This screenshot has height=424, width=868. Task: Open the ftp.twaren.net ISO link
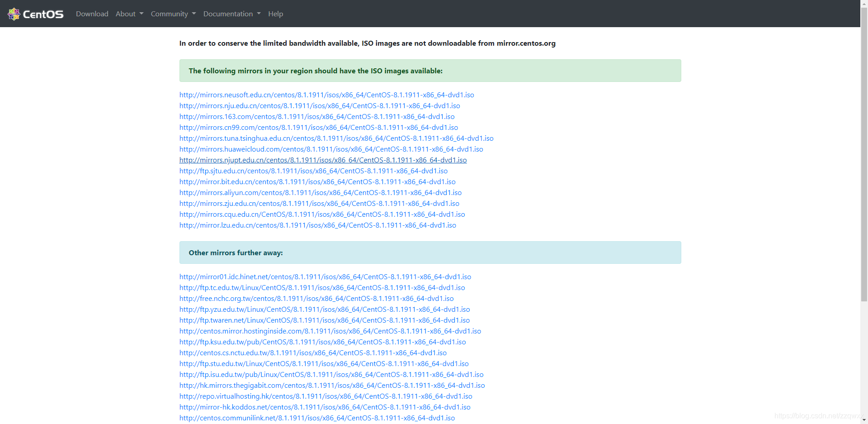coord(325,320)
